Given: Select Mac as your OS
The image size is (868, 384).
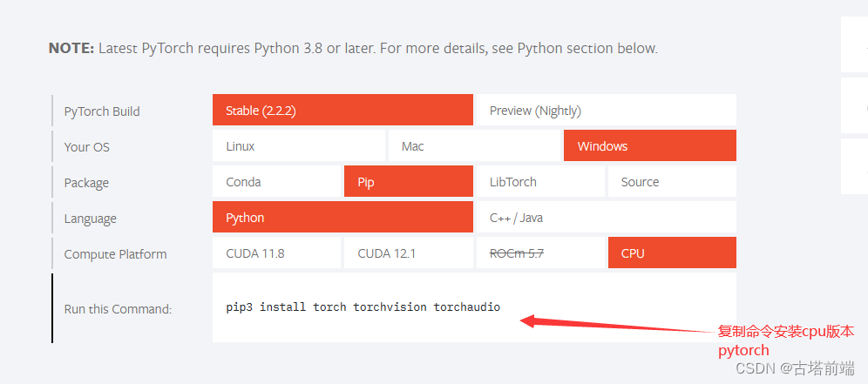Looking at the screenshot, I should point(474,146).
